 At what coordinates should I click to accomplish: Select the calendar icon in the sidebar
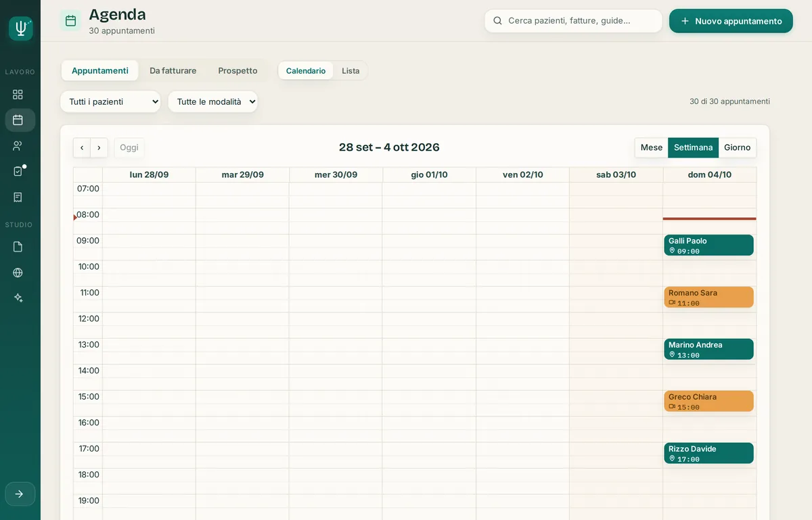(18, 120)
